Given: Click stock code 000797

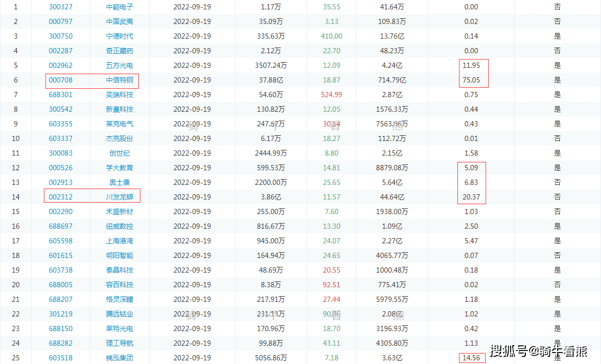Looking at the screenshot, I should click(61, 21).
